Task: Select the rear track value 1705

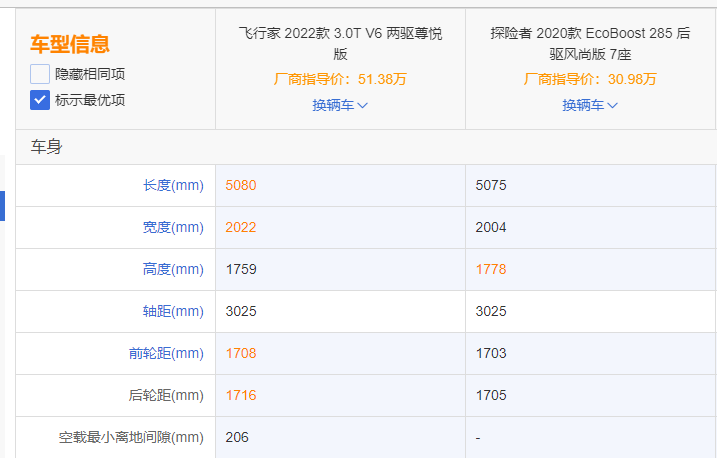Action: coord(491,395)
